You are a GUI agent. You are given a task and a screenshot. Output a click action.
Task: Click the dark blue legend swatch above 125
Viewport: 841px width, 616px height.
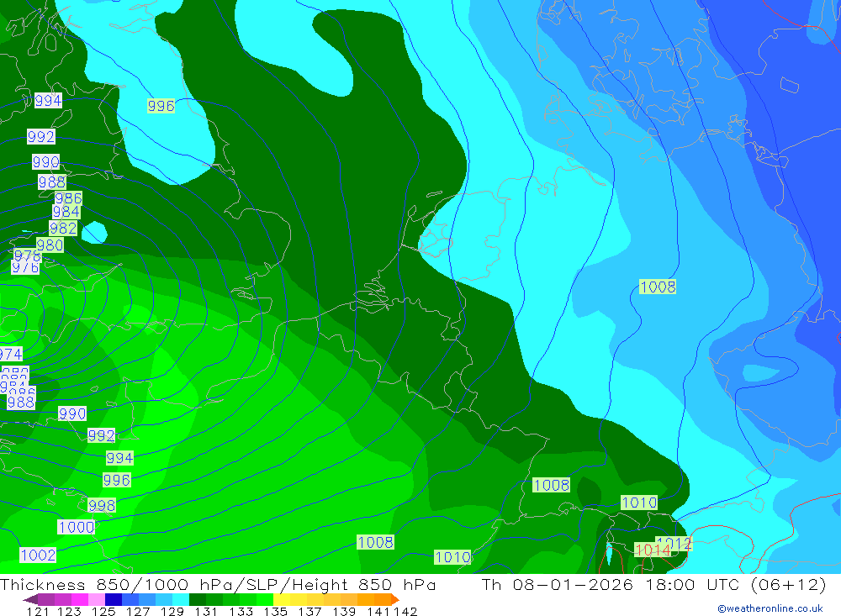pyautogui.click(x=114, y=599)
